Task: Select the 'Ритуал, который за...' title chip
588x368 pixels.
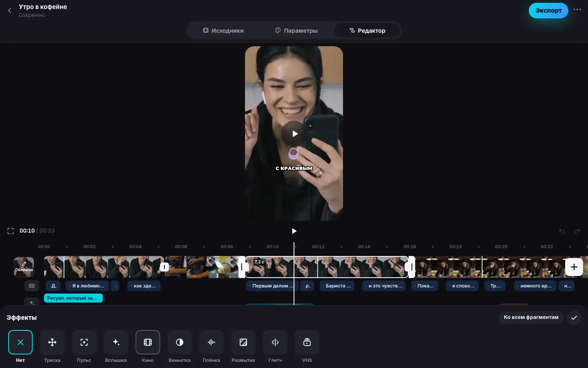Action: (73, 298)
